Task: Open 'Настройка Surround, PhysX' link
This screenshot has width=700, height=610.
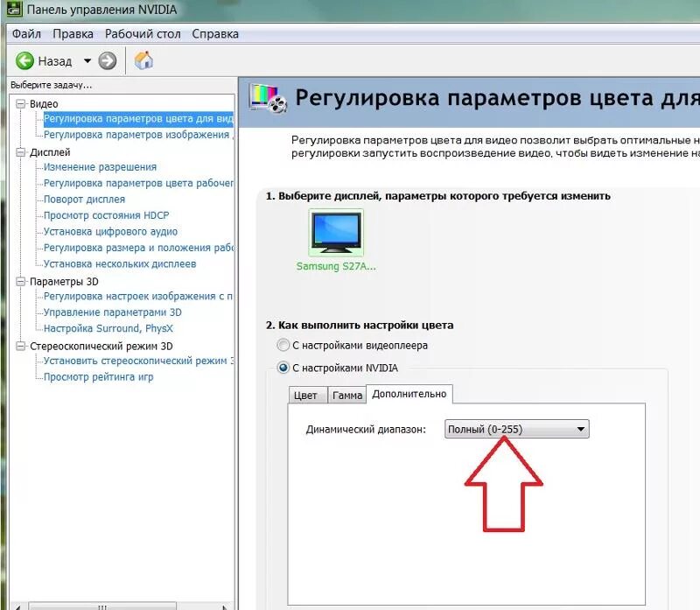Action: click(108, 328)
